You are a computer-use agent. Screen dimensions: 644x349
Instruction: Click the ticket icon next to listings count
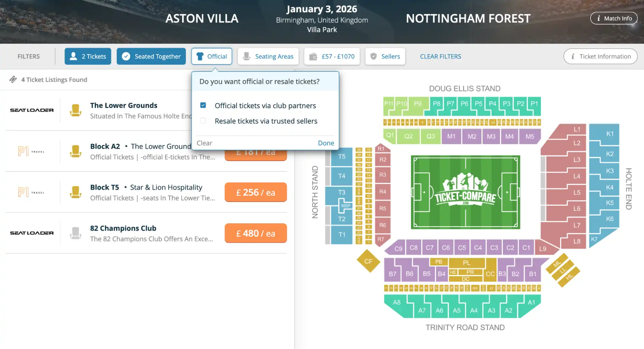(14, 79)
